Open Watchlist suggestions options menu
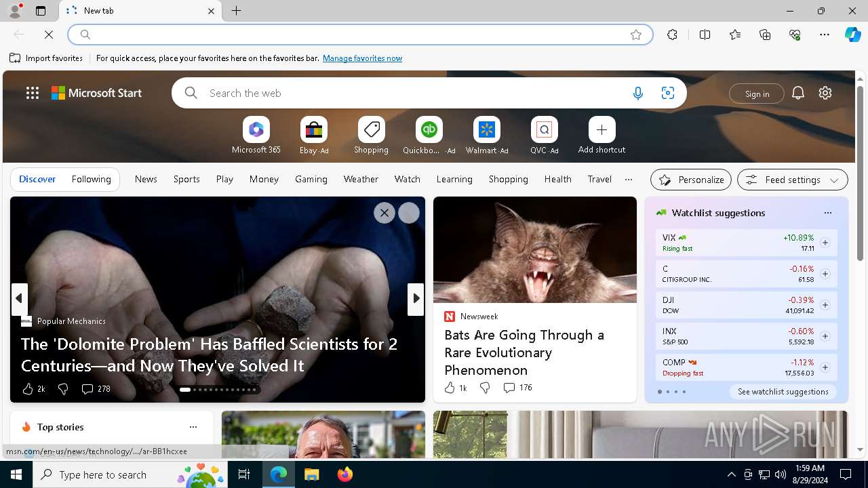 827,213
